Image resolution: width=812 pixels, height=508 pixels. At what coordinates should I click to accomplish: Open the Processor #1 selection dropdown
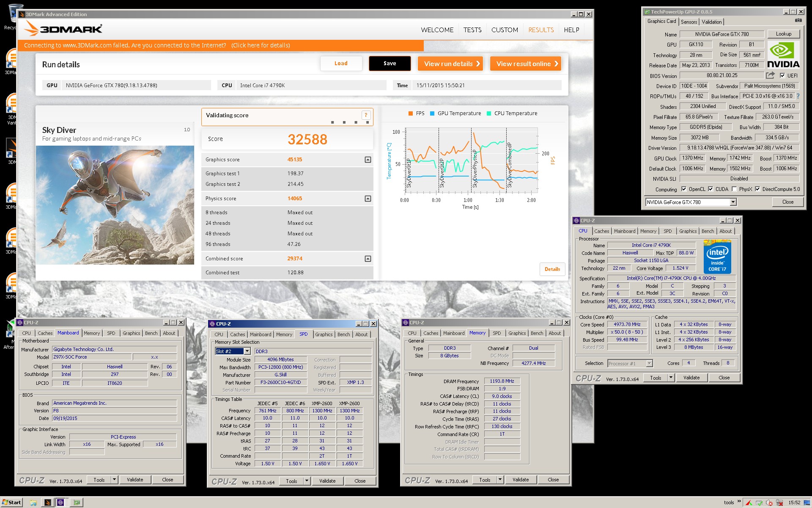[x=649, y=363]
